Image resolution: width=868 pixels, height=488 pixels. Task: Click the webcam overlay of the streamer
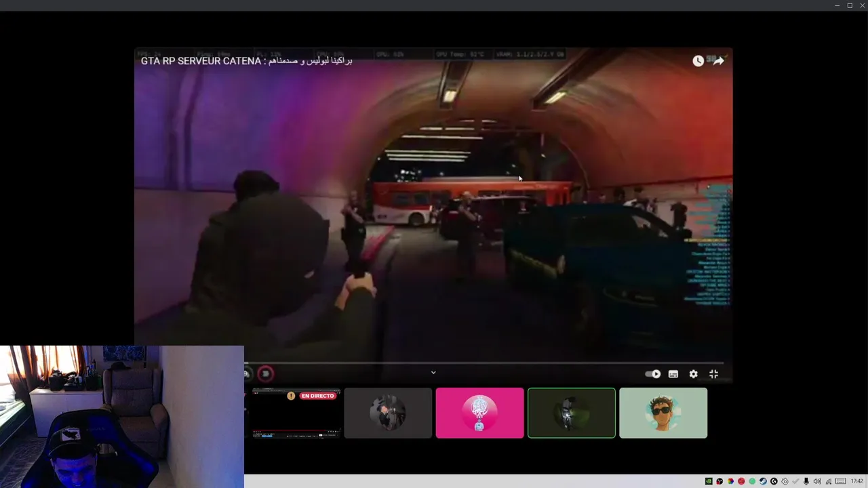(x=122, y=417)
